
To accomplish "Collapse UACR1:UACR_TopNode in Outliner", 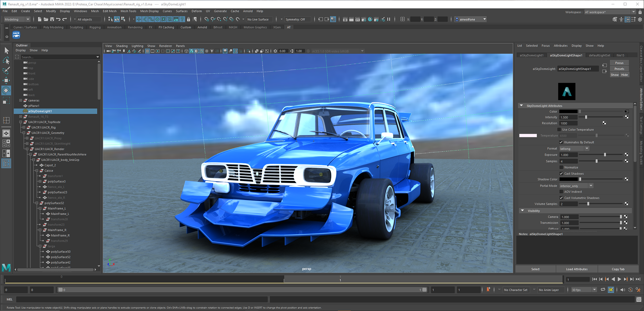I will [21, 122].
